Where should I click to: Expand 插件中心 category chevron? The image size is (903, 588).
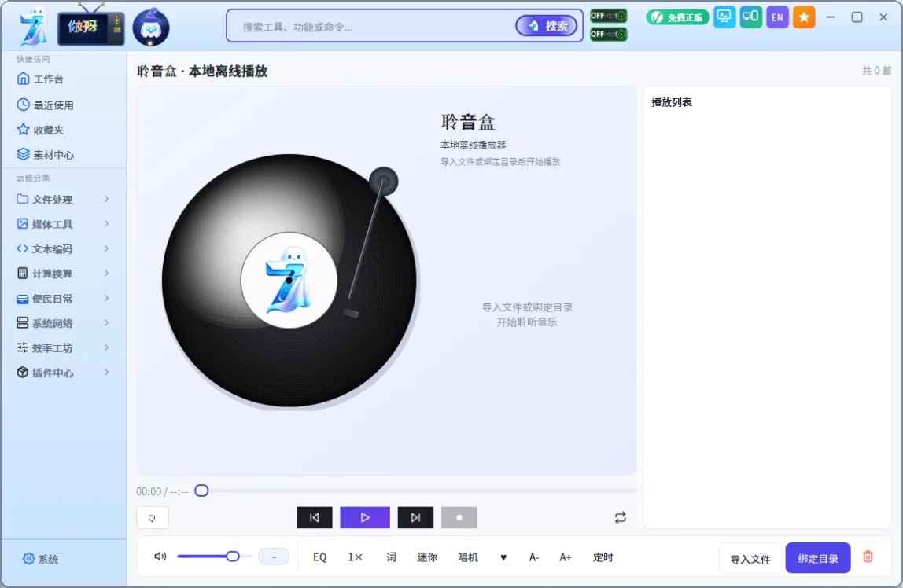[106, 373]
